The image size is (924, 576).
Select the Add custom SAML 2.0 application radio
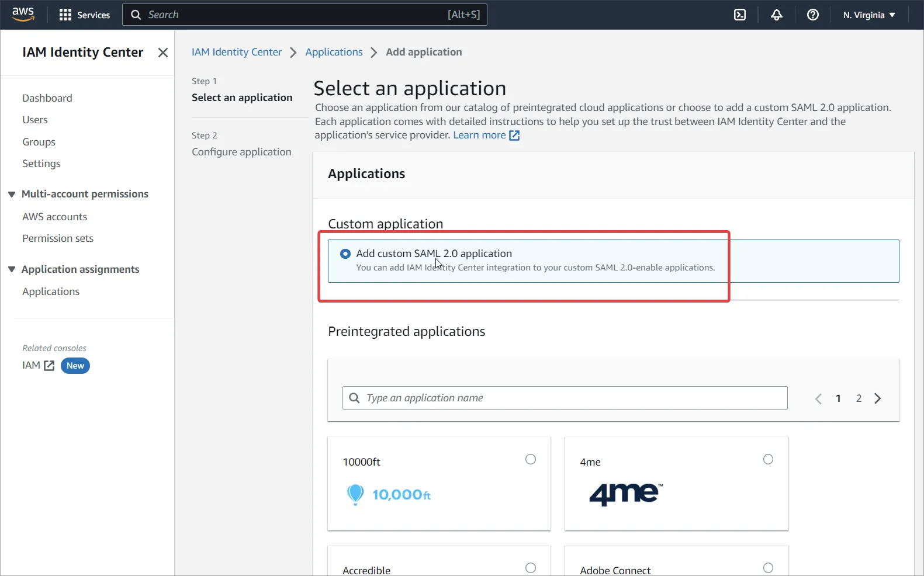tap(345, 254)
